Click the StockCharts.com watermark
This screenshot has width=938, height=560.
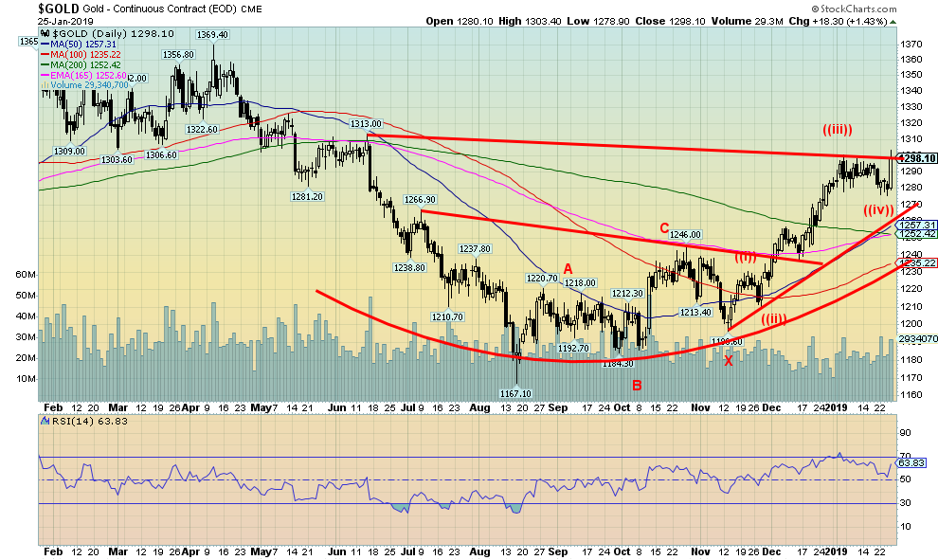click(x=856, y=8)
